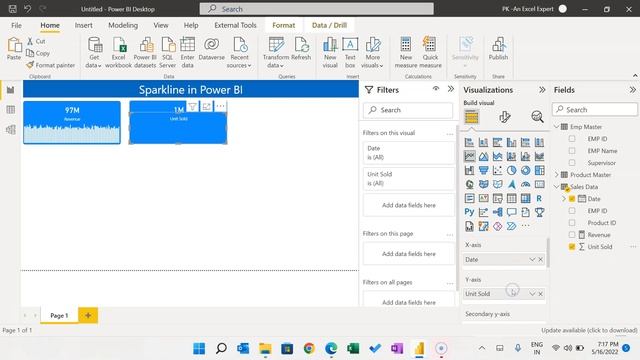640x360 pixels.
Task: Open More options on Unit Sold visual
Action: [220, 107]
